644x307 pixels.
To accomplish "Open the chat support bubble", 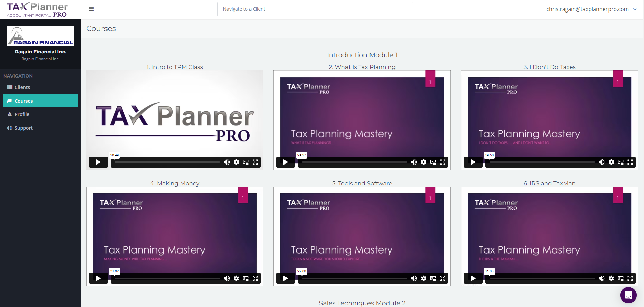I will click(x=628, y=295).
